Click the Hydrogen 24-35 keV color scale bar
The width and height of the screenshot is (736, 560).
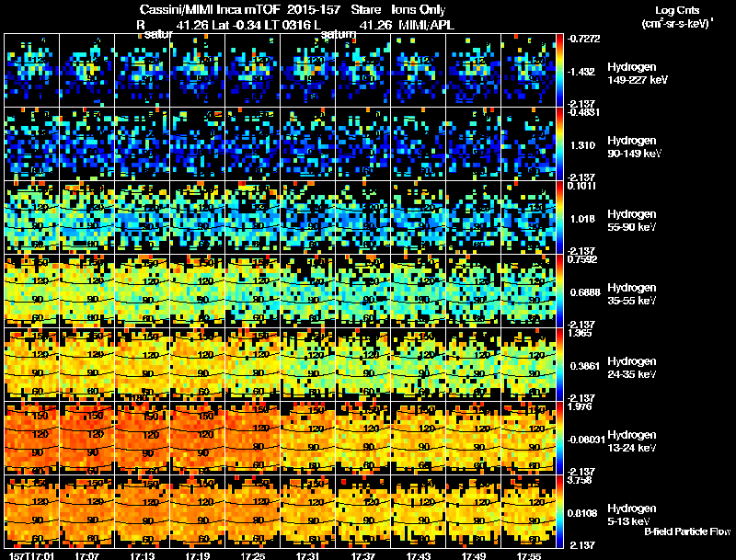tap(559, 364)
